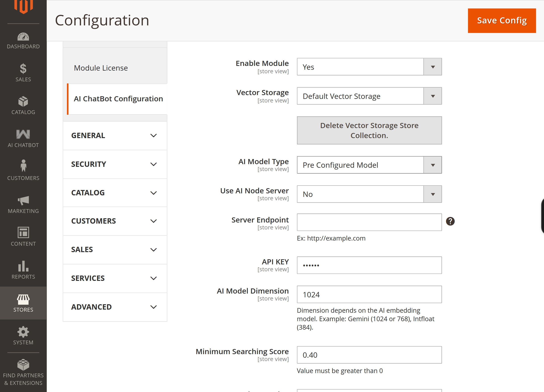Viewport: 544px width, 392px height.
Task: Click the Vector Storage field label
Action: pos(262,92)
